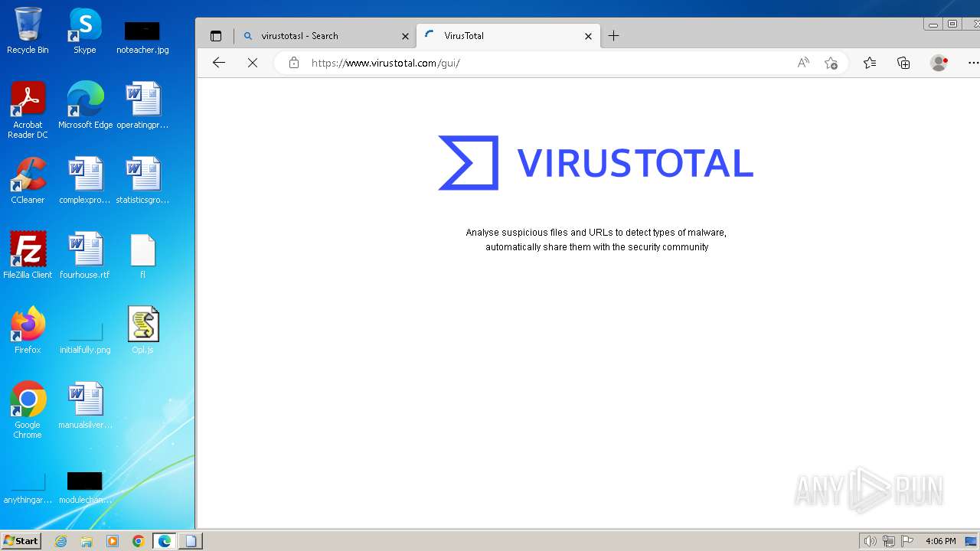
Task: Select the blank file named fl
Action: (142, 255)
